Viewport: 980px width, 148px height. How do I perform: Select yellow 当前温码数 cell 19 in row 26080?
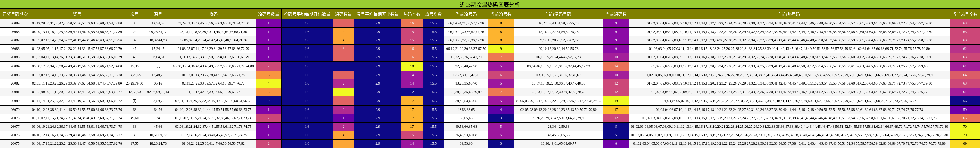point(616,101)
